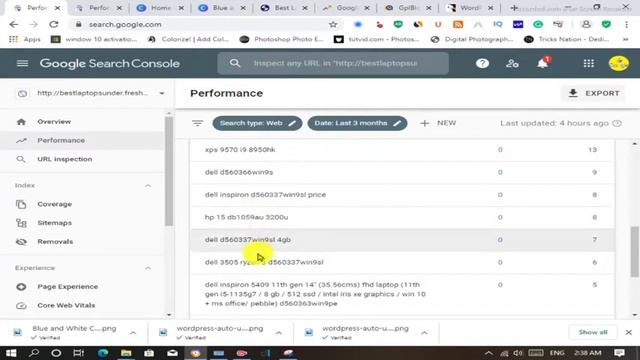Open the Windows action center
Screen dimensions: 640x360
tap(619, 353)
